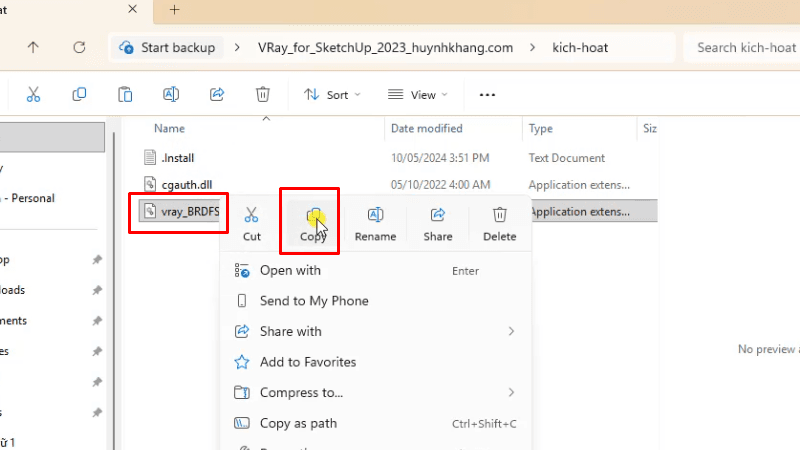The image size is (800, 450).
Task: Click the toolbar Rename icon
Action: tap(171, 94)
